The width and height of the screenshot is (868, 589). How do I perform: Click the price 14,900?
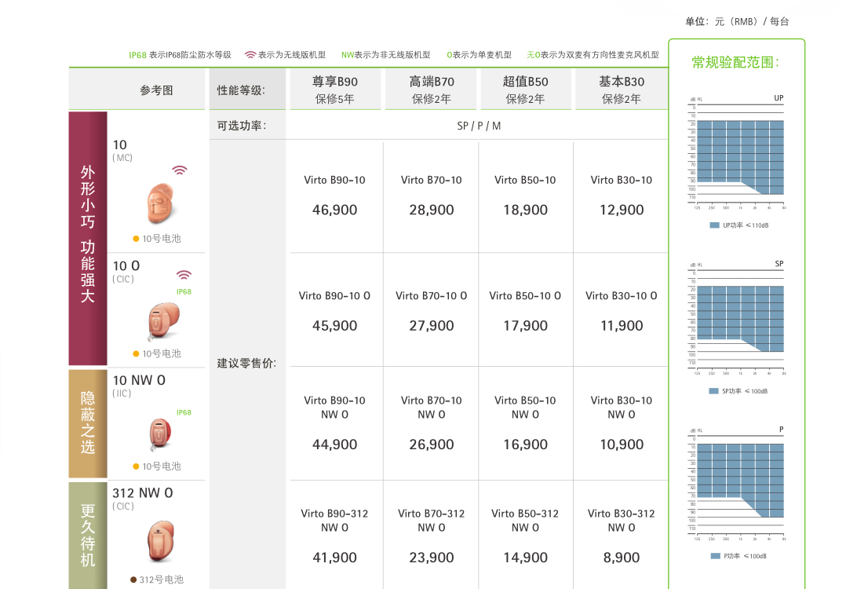(x=525, y=558)
